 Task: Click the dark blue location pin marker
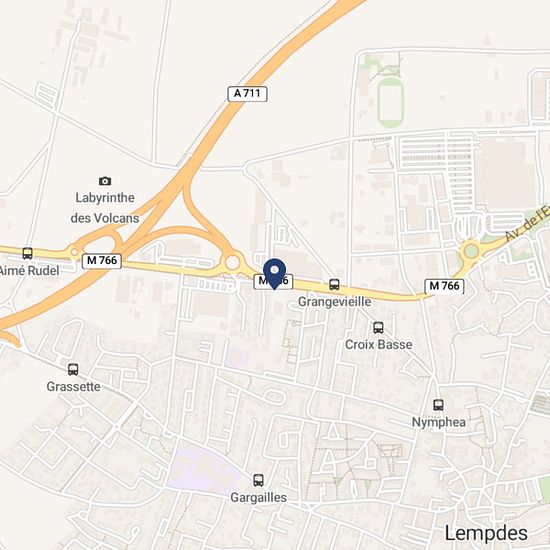pos(275,274)
